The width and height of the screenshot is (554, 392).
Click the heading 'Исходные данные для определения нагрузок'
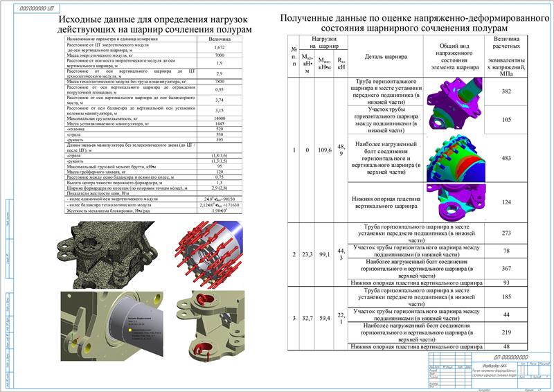click(x=154, y=20)
